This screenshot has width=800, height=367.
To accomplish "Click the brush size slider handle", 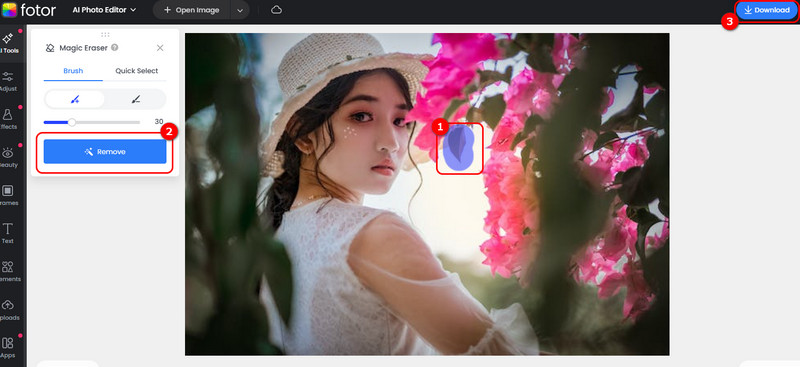I will click(x=72, y=123).
